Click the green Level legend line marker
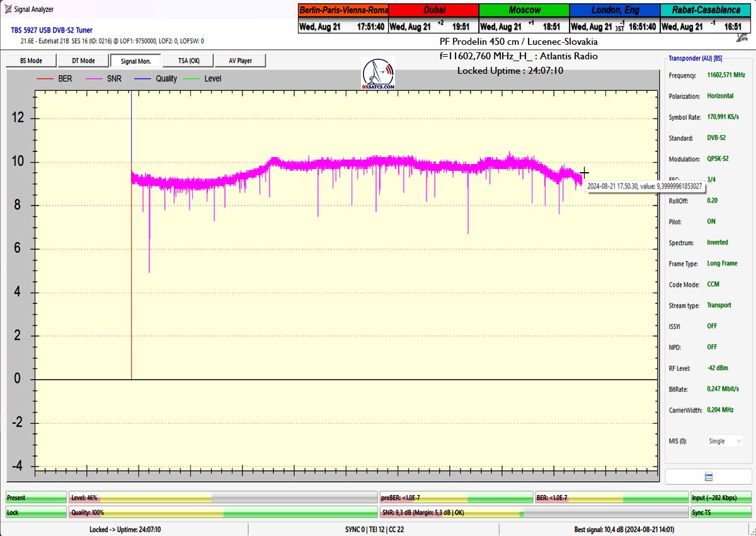 [191, 79]
